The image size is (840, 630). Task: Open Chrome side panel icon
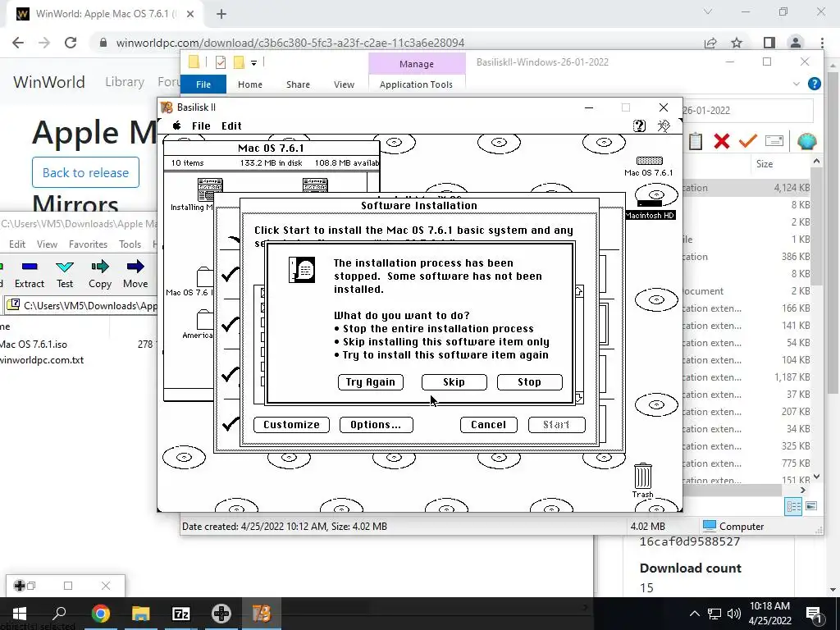769,43
